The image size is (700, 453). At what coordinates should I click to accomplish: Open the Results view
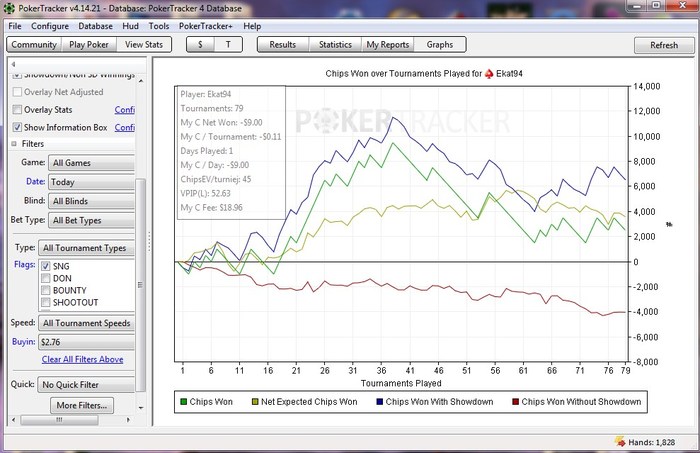(283, 45)
